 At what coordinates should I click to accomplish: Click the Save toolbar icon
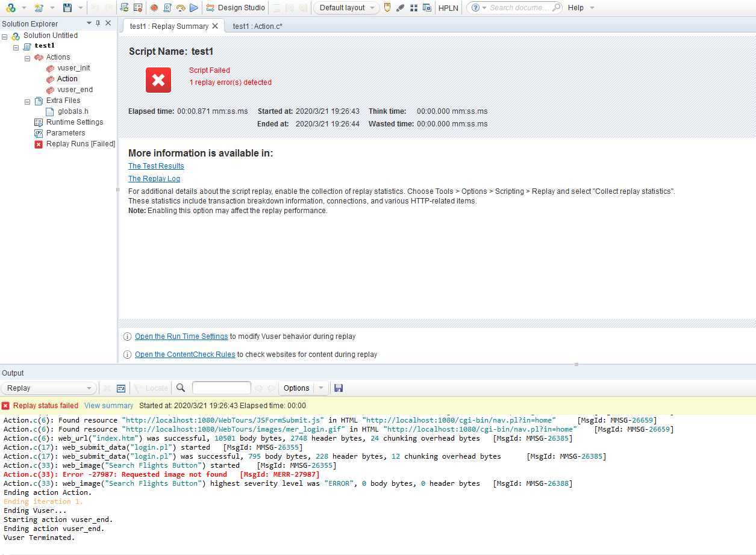click(67, 8)
